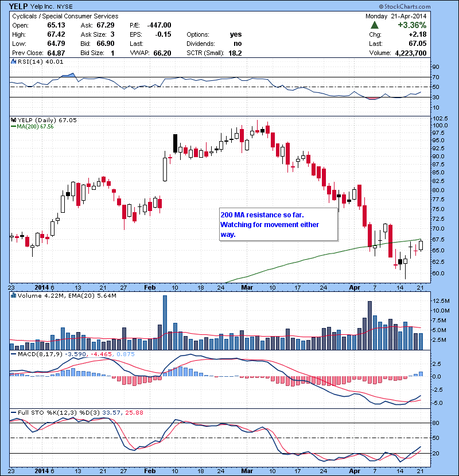Click the 80 level on stochastic axis
459x476 pixels.
(x=436, y=423)
